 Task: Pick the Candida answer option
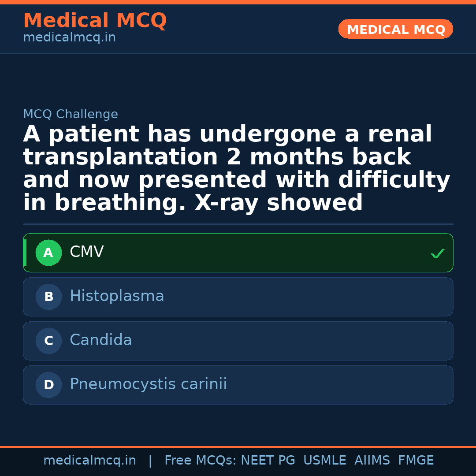pos(238,341)
